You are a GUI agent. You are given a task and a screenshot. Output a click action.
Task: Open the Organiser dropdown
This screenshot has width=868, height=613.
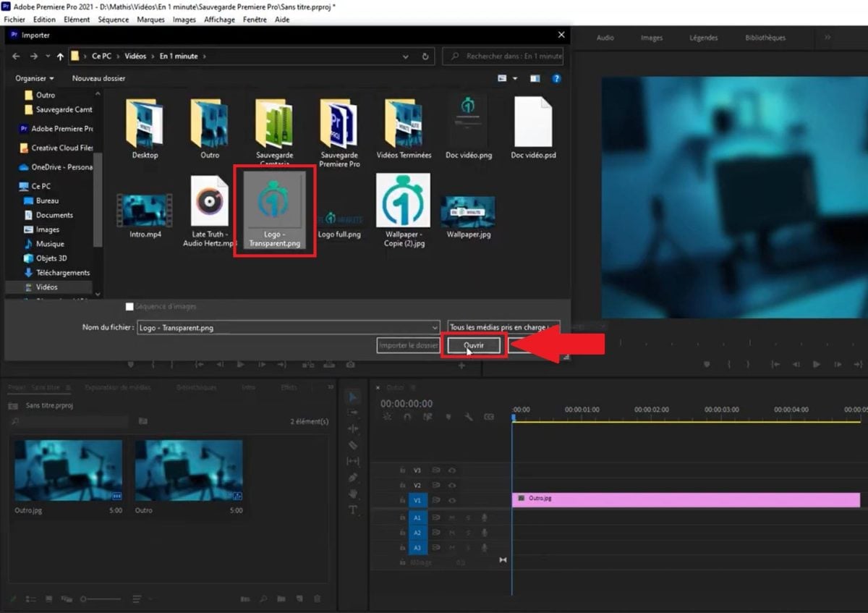tap(35, 78)
